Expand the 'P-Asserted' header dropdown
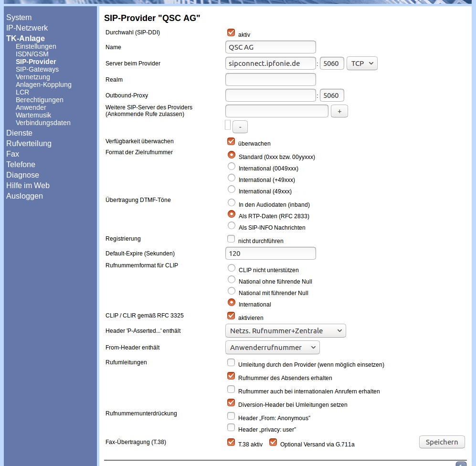476x466 pixels. tap(285, 331)
